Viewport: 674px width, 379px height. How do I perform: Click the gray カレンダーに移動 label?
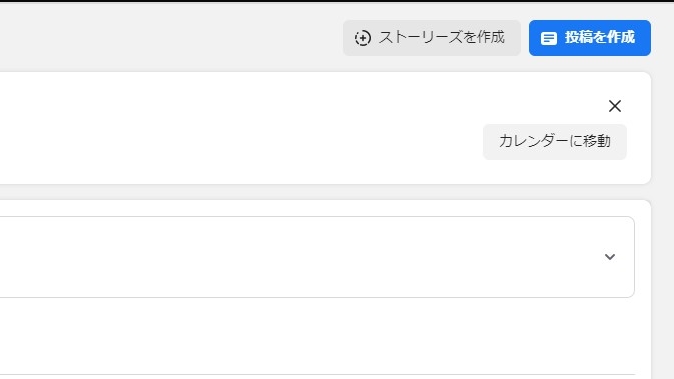[x=555, y=141]
